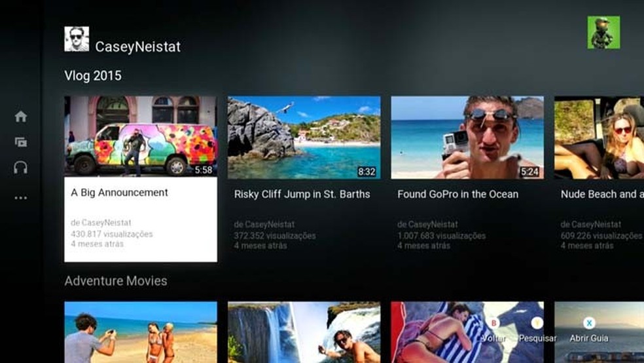Image resolution: width=644 pixels, height=363 pixels.
Task: Select the Vlog 2015 playlist heading
Action: point(93,75)
